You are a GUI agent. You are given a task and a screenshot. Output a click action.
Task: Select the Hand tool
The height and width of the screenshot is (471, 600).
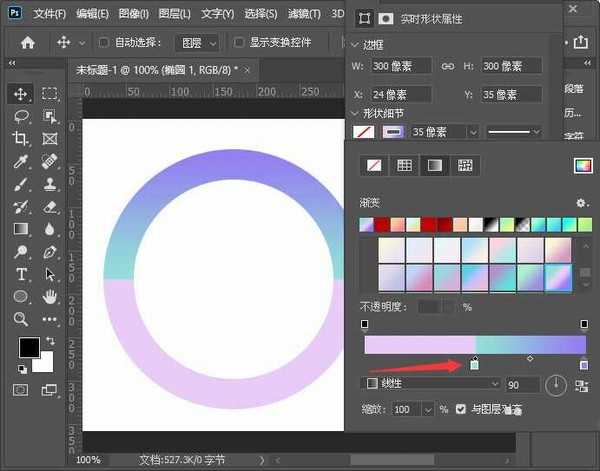click(x=50, y=297)
